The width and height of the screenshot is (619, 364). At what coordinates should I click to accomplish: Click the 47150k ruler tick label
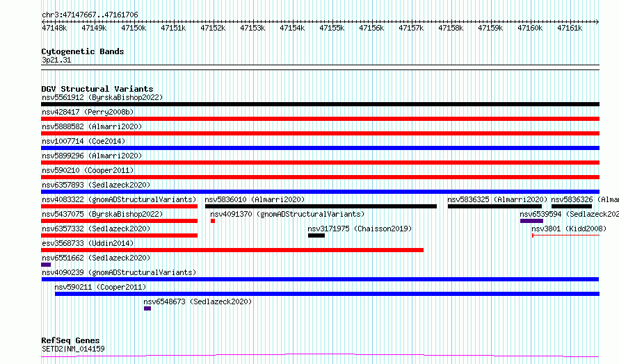(134, 28)
